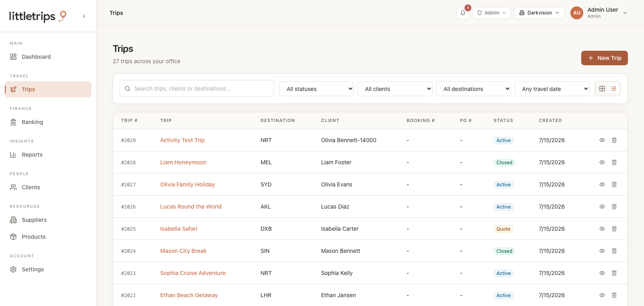This screenshot has height=306, width=644.
Task: Open the notifications bell
Action: click(463, 13)
